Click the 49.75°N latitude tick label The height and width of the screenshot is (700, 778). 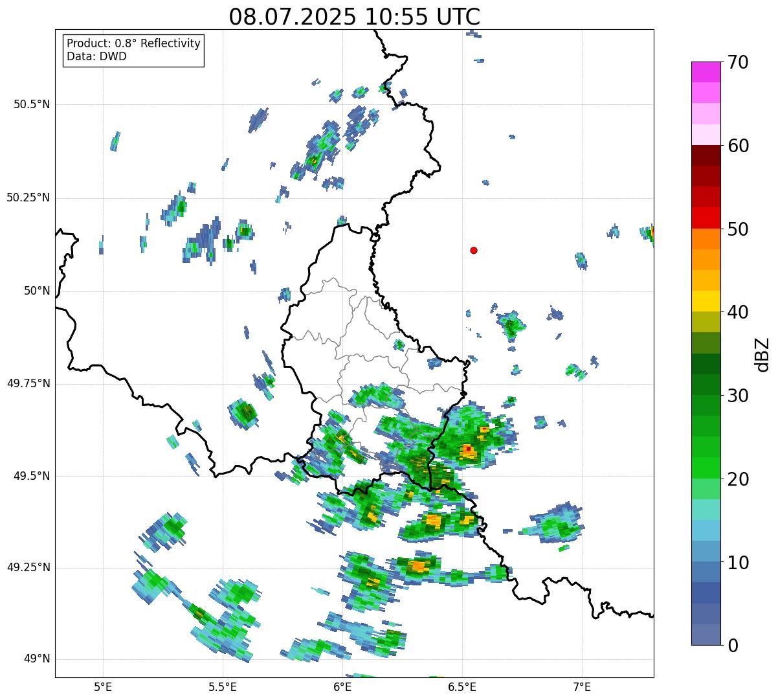(28, 383)
